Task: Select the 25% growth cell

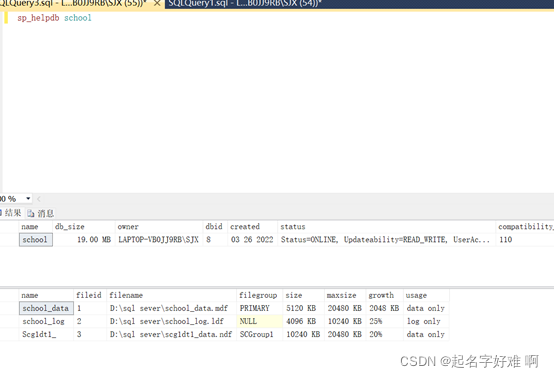Action: [384, 321]
